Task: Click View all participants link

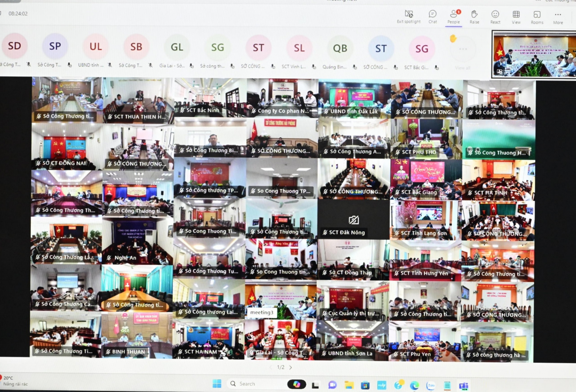Action: (463, 68)
